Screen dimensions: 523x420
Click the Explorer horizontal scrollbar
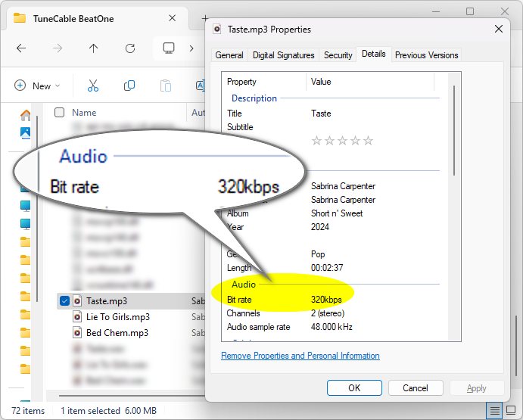tap(132, 396)
